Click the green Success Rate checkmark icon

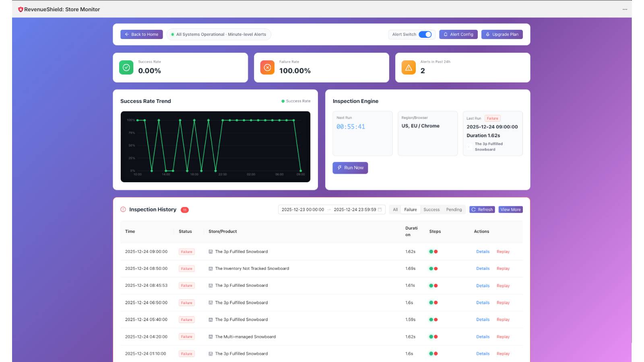click(x=126, y=68)
